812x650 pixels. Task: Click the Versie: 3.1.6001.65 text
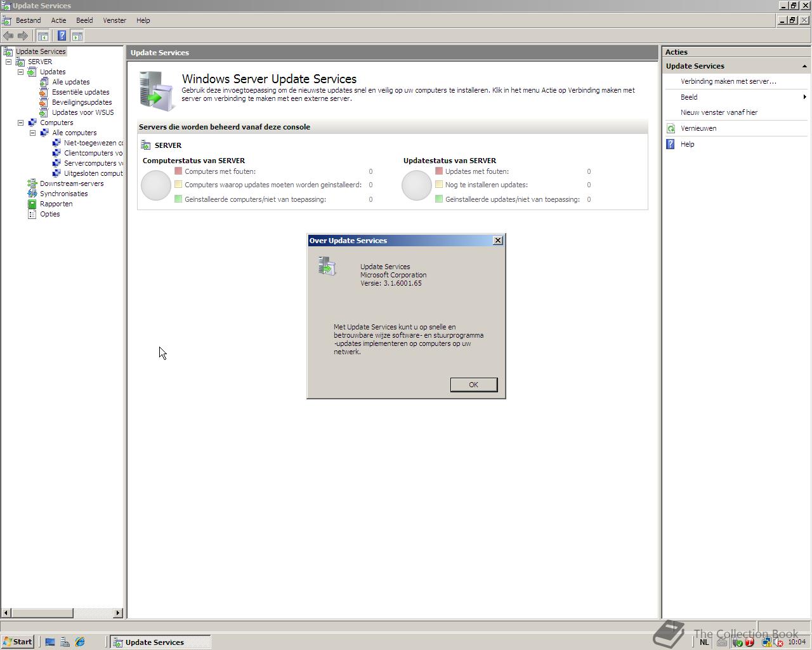pos(391,283)
